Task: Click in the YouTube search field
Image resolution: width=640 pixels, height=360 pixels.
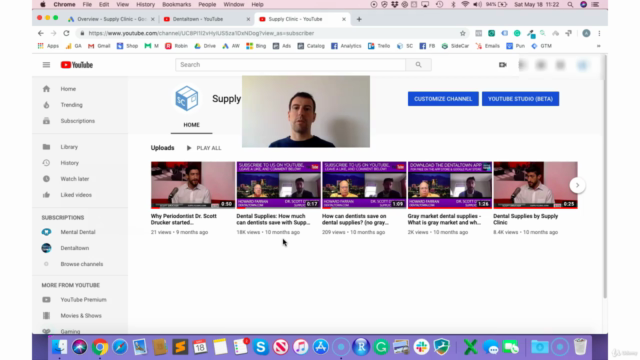Action: pyautogui.click(x=291, y=64)
